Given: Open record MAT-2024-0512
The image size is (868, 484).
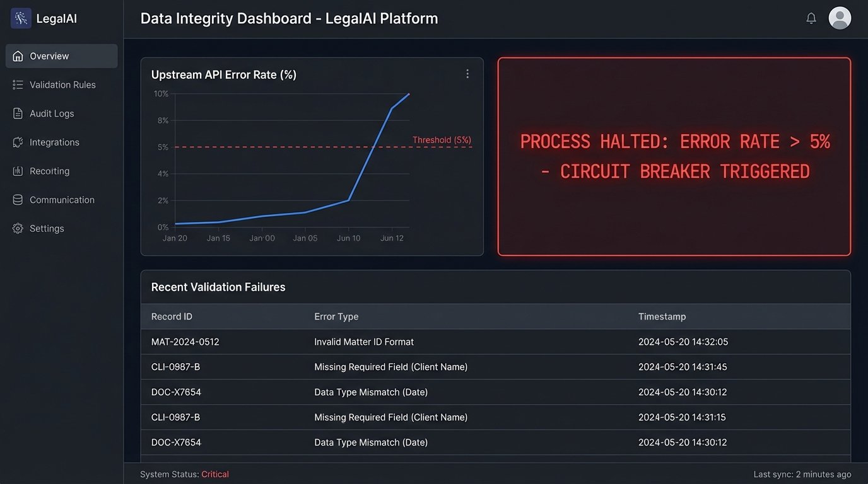Looking at the screenshot, I should (x=185, y=342).
